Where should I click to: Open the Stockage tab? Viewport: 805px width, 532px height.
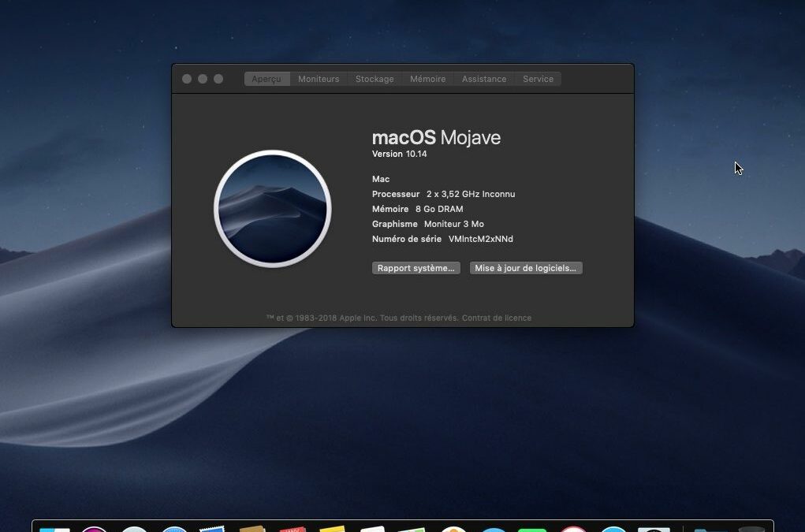[x=375, y=79]
